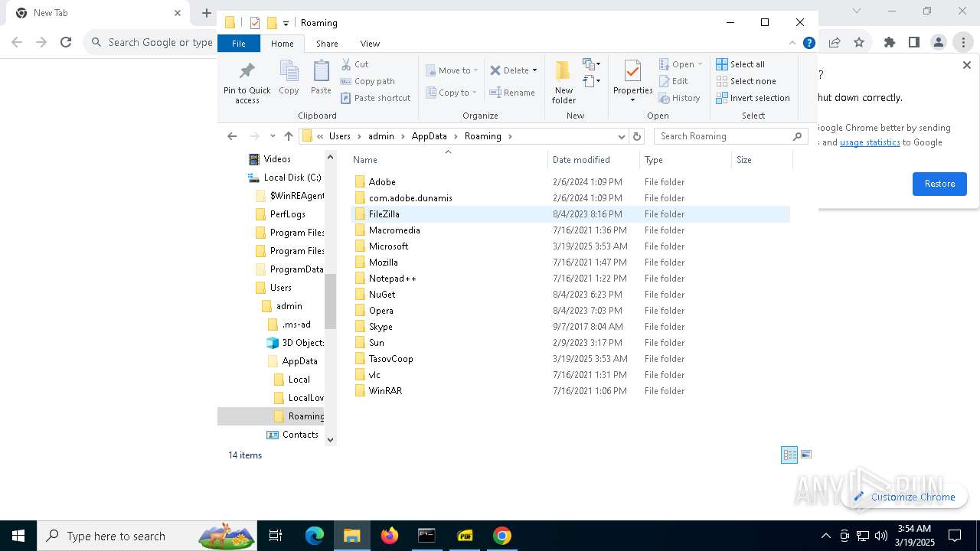
Task: Close Chrome restore popup
Action: pos(966,66)
